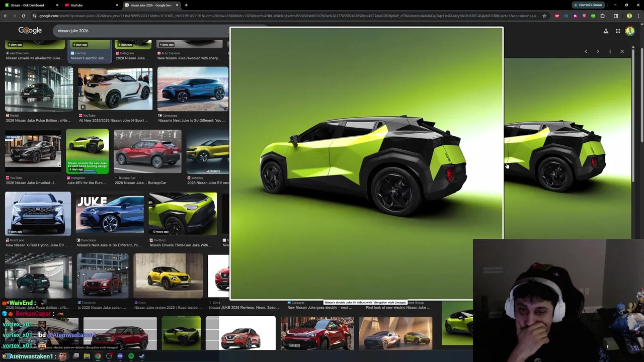Screen dimensions: 644x362
Task: Open Discord from the taskbar
Action: [120, 356]
